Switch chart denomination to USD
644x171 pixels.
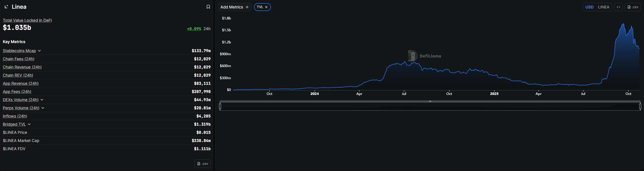tap(589, 7)
